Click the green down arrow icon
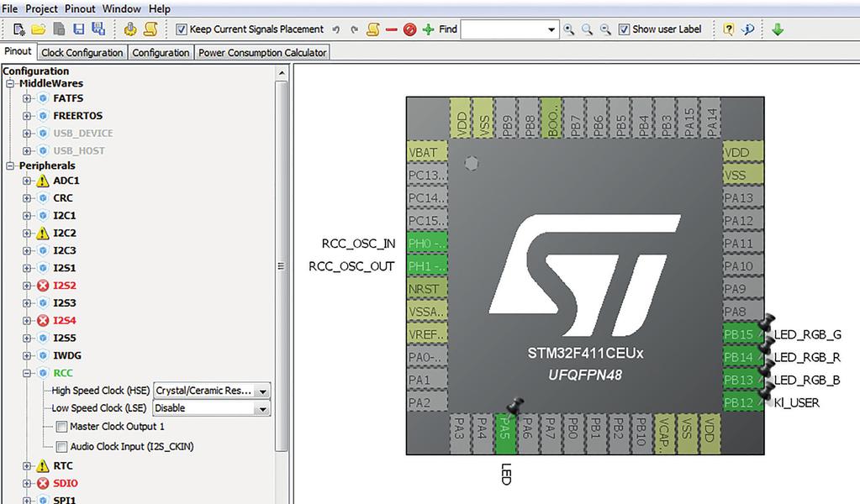860x504 pixels. [777, 29]
